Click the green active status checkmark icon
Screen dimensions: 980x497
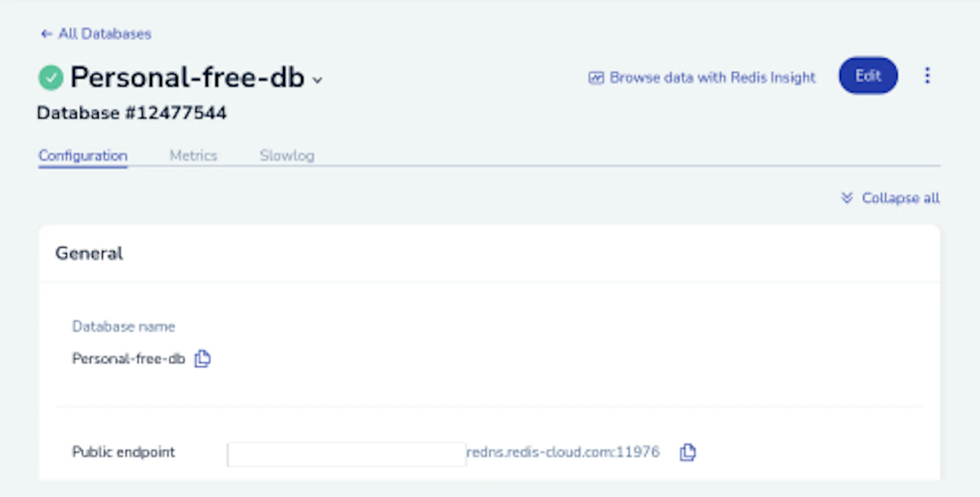pyautogui.click(x=51, y=78)
